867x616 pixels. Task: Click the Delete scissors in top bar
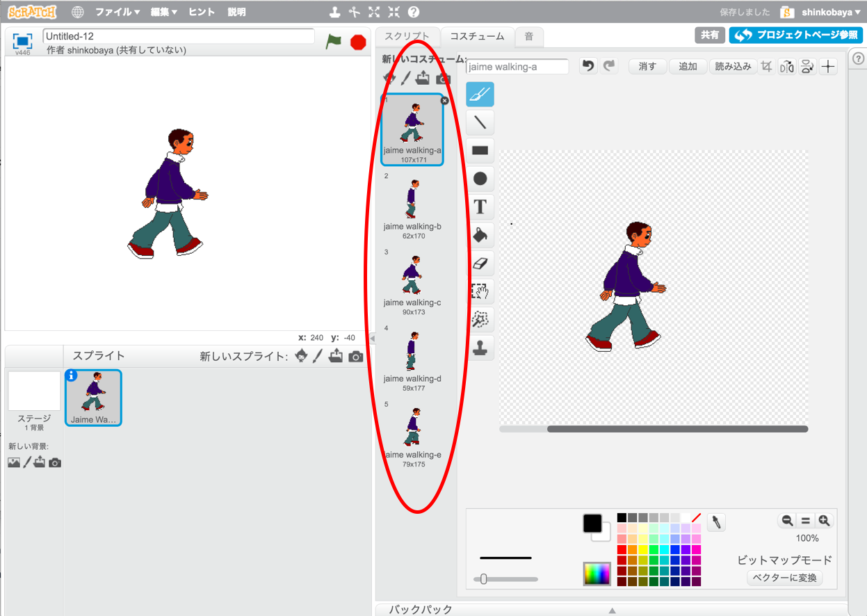pos(355,12)
